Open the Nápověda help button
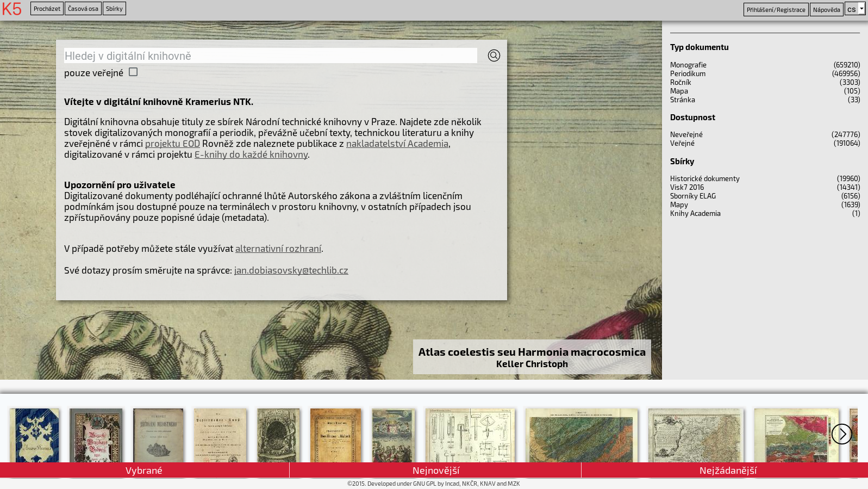868x489 pixels. (x=826, y=10)
